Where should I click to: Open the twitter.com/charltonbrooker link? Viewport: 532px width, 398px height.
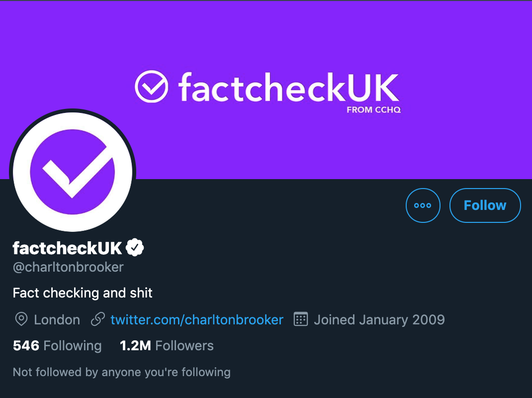[197, 319]
